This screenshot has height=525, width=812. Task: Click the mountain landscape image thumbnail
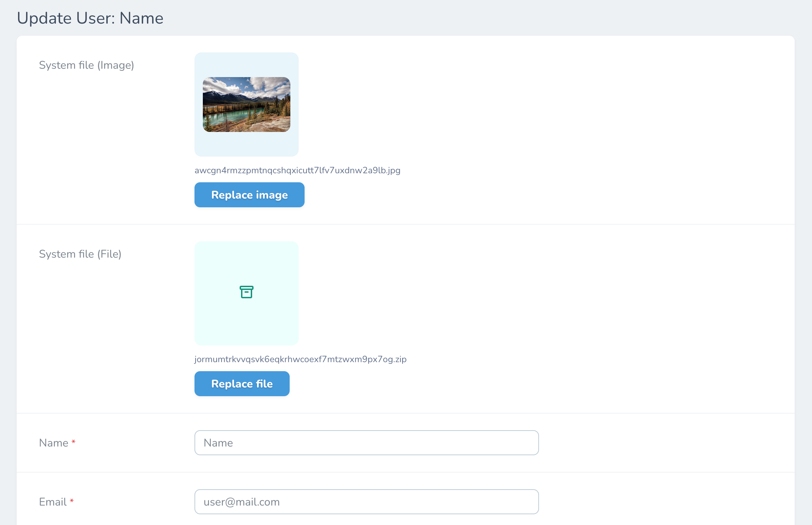(246, 104)
